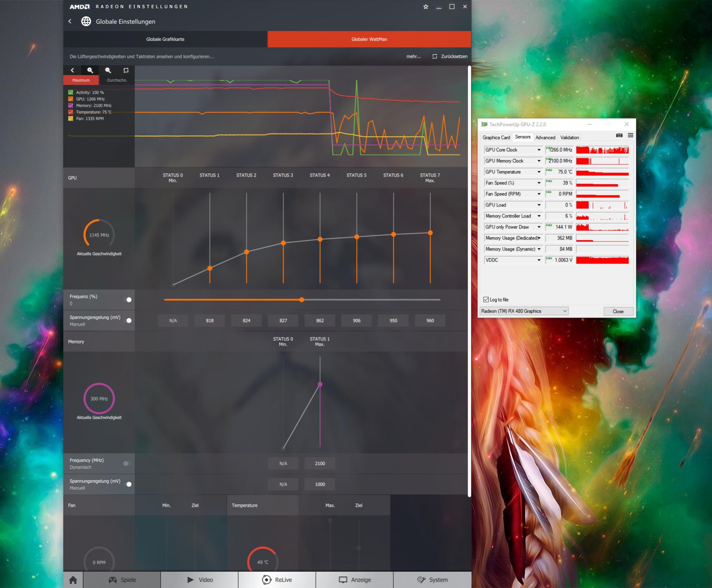
Task: Click the Frequenz (%) slider handle
Action: 301,300
